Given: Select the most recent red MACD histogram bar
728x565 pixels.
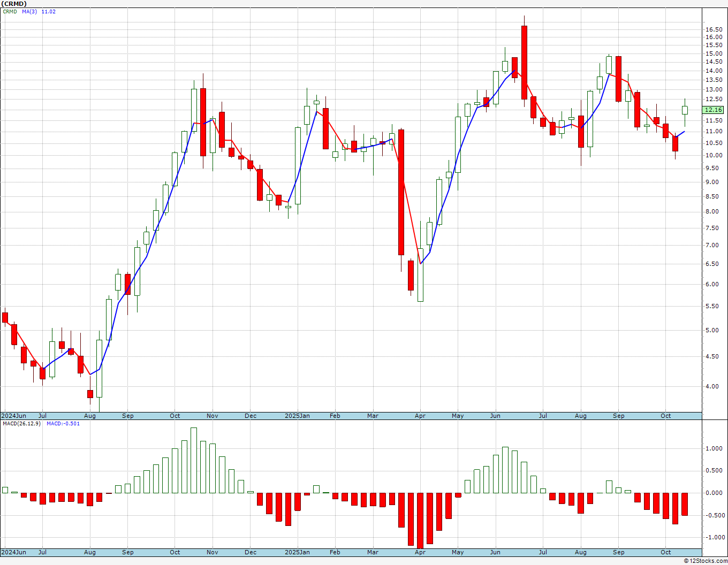Looking at the screenshot, I should click(x=685, y=504).
